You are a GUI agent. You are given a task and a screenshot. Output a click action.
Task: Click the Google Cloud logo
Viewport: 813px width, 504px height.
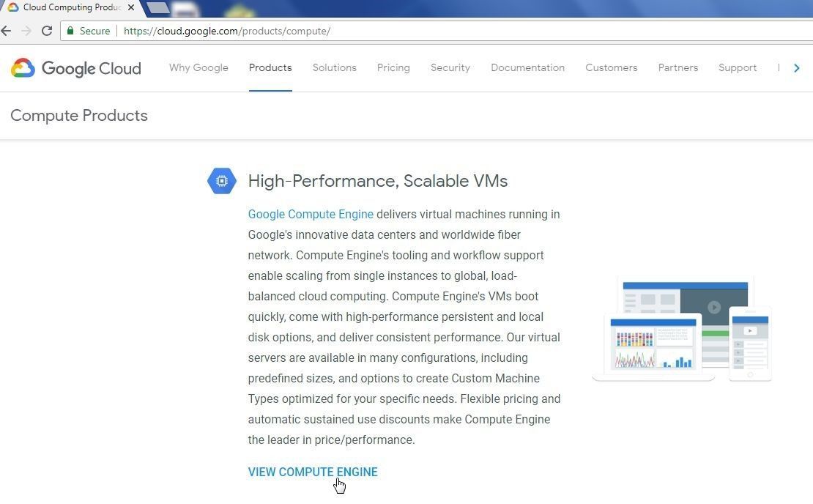(x=76, y=68)
